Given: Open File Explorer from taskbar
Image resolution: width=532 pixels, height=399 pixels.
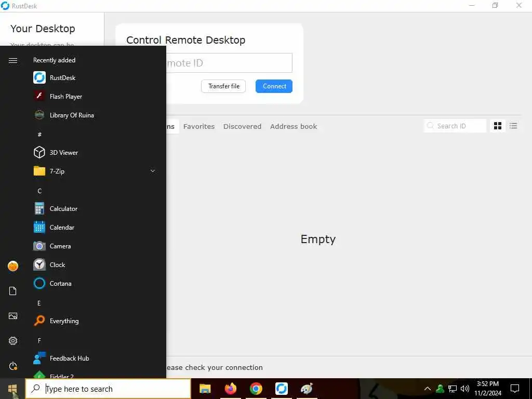Looking at the screenshot, I should pyautogui.click(x=205, y=389).
